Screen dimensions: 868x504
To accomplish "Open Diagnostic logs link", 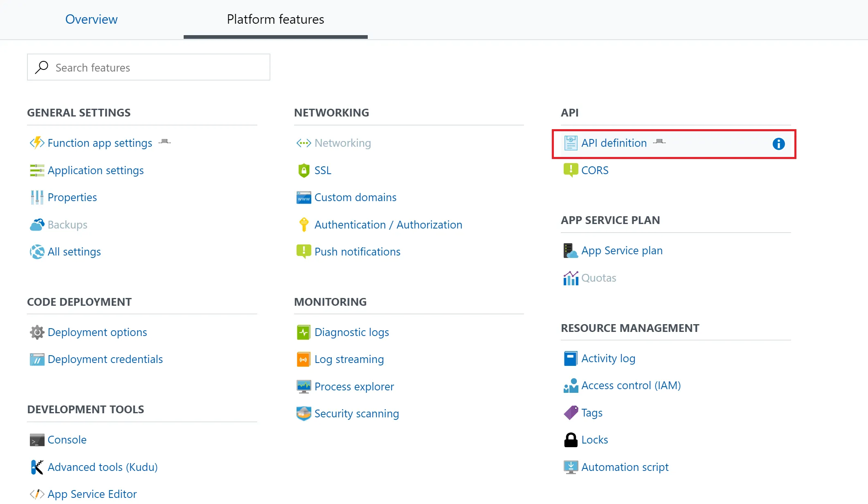I will coord(351,332).
